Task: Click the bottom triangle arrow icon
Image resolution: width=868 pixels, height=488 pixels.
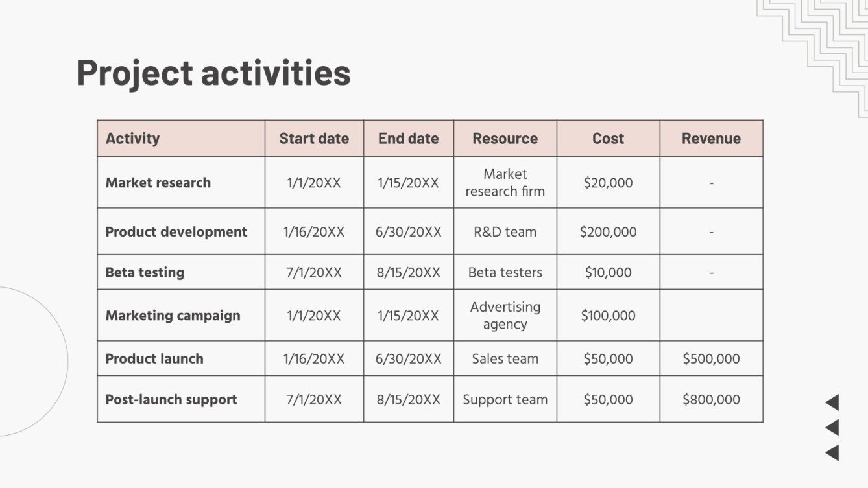Action: [x=833, y=453]
